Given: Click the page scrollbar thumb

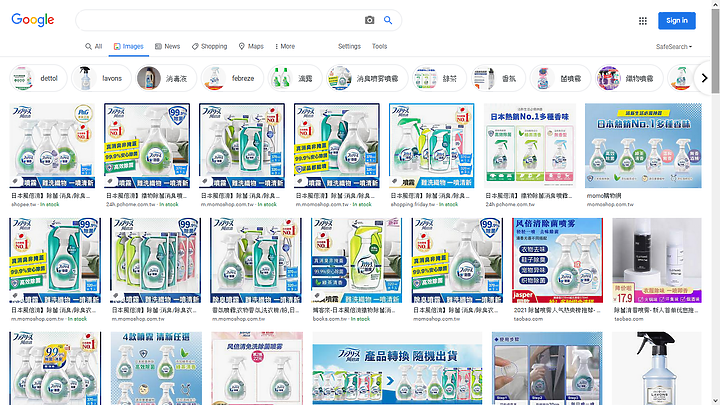Looking at the screenshot, I should coord(716,51).
